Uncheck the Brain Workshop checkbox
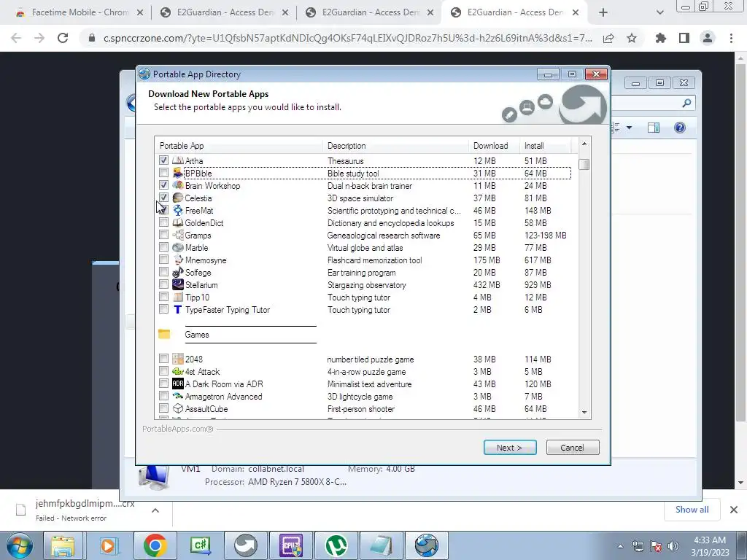The image size is (747, 560). click(163, 184)
